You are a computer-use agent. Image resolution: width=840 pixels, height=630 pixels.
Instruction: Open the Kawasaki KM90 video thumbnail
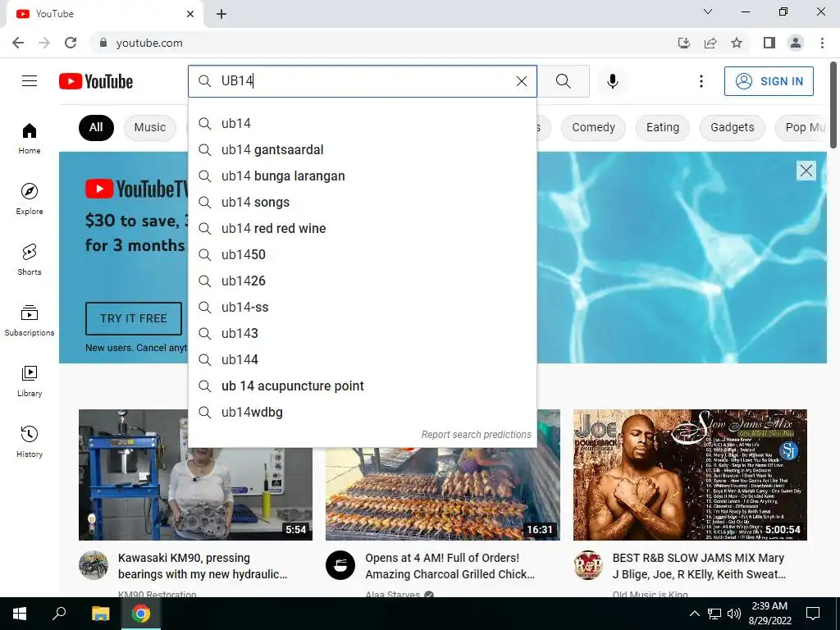pyautogui.click(x=195, y=475)
